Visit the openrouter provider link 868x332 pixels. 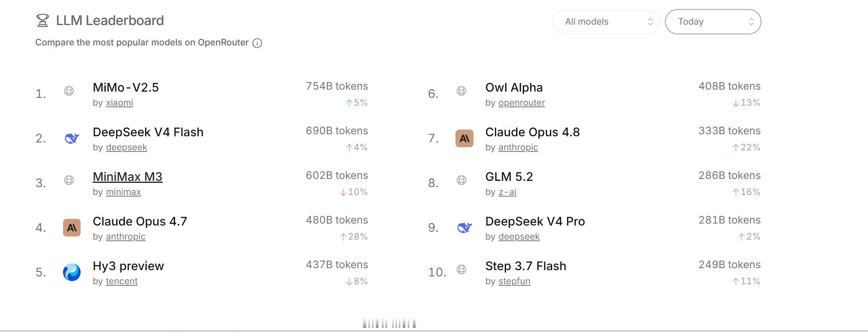(522, 103)
